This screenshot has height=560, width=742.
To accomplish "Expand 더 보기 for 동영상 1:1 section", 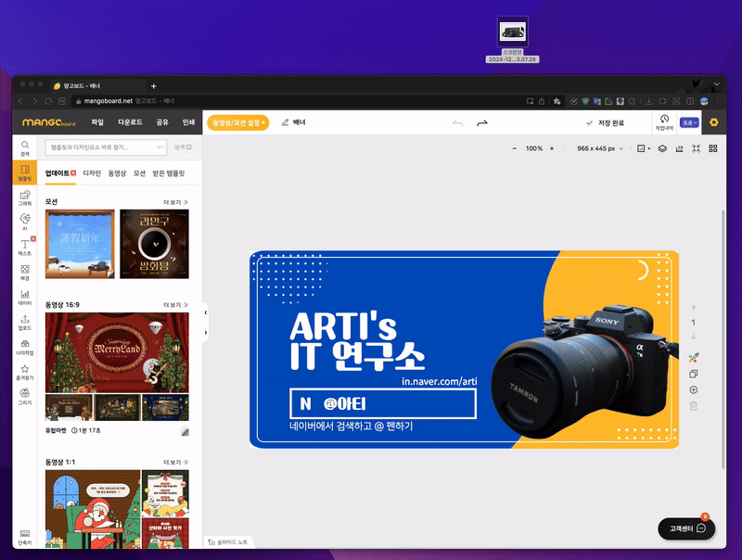I will pyautogui.click(x=175, y=462).
